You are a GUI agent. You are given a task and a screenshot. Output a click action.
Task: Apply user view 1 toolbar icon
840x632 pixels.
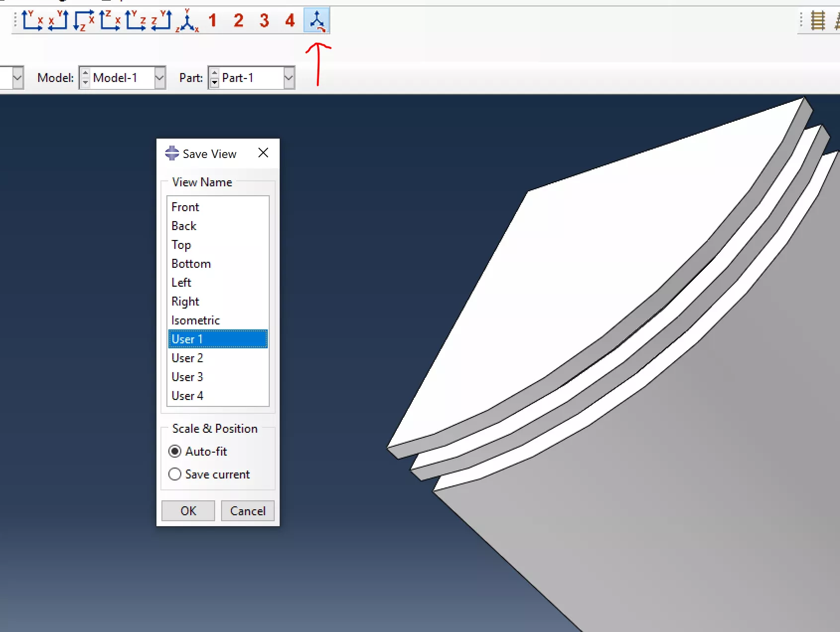[213, 20]
